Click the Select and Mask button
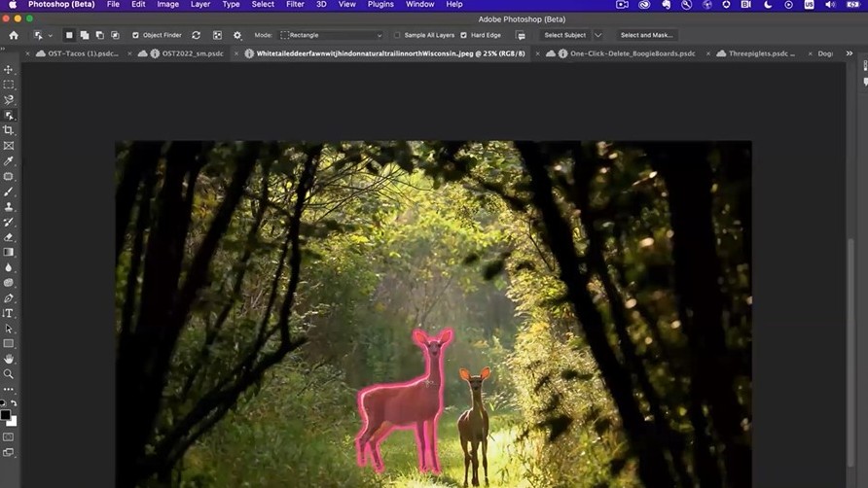Image resolution: width=868 pixels, height=488 pixels. tap(646, 35)
